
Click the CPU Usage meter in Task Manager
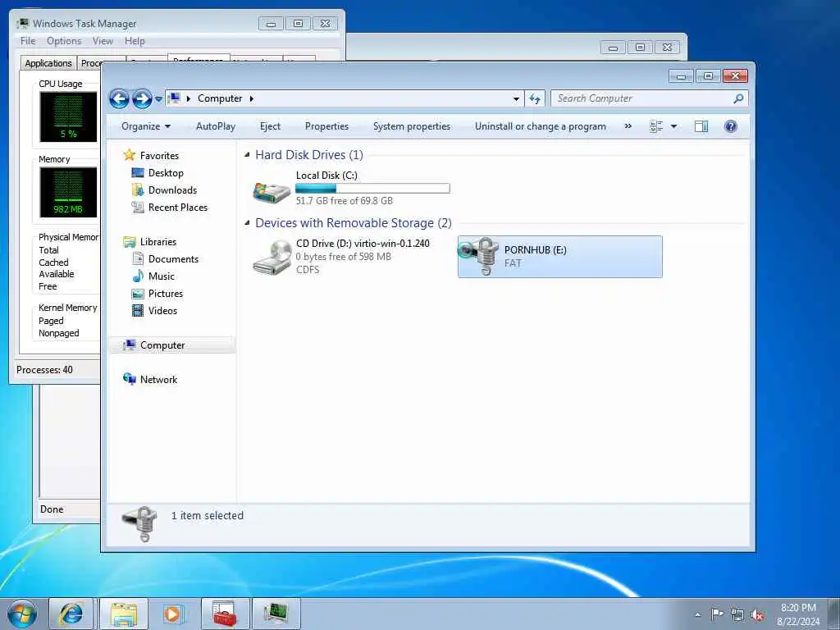click(x=68, y=116)
